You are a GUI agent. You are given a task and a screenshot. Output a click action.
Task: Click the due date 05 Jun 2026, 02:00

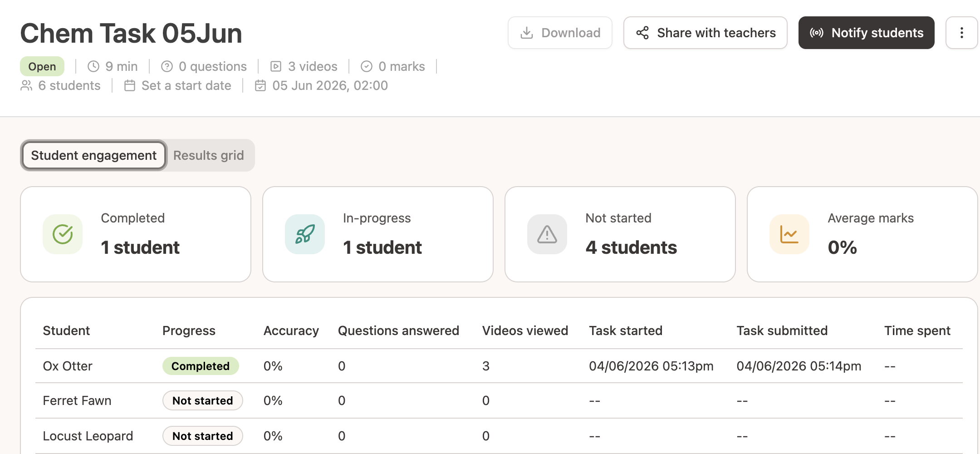click(x=330, y=86)
